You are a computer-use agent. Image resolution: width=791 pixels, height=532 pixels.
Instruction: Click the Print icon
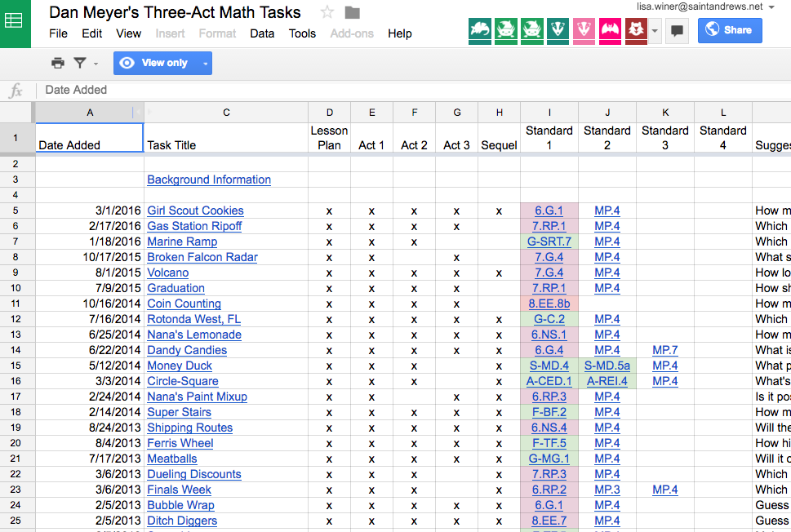[56, 62]
